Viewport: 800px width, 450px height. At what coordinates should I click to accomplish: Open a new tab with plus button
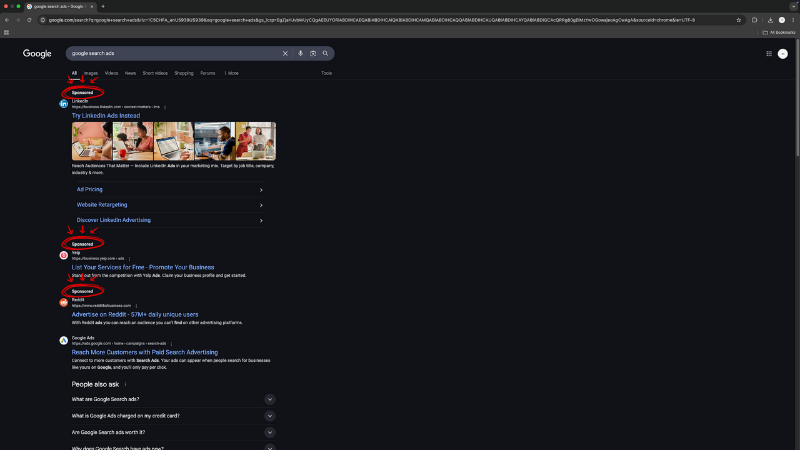[103, 7]
